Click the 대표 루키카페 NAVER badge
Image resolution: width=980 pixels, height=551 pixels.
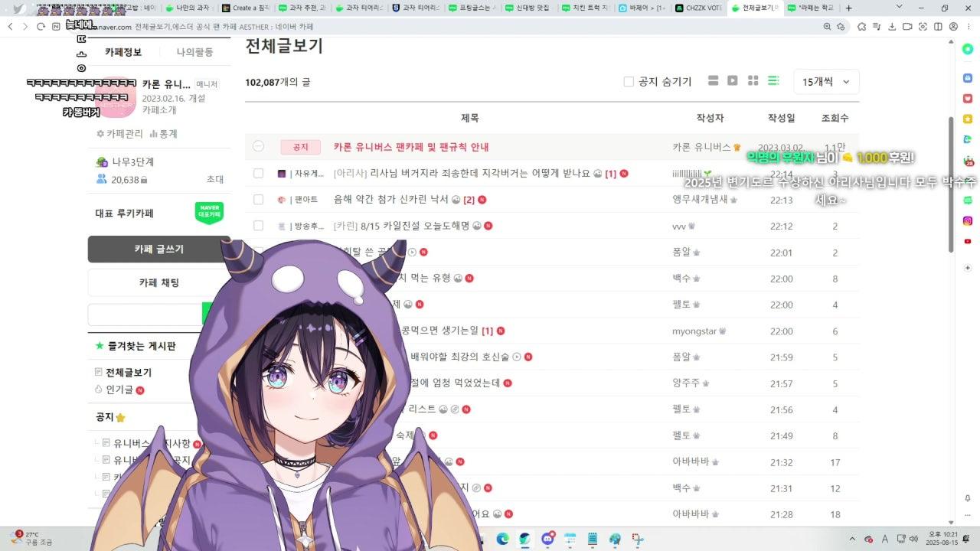click(209, 213)
